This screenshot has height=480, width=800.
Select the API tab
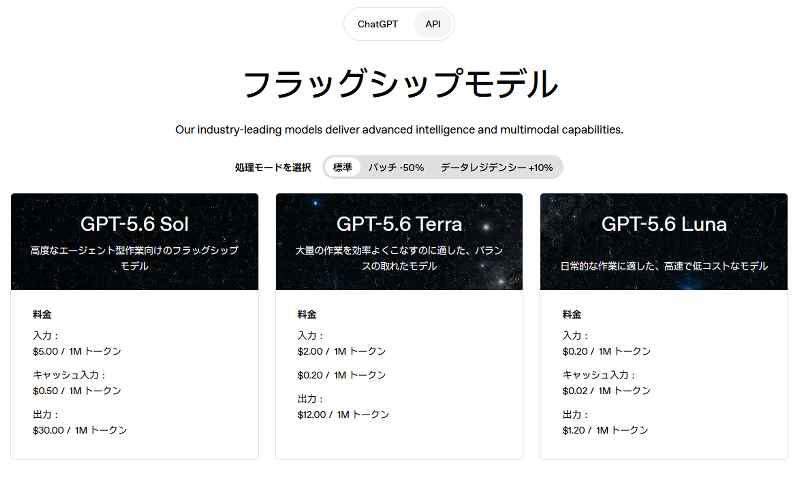[x=433, y=24]
